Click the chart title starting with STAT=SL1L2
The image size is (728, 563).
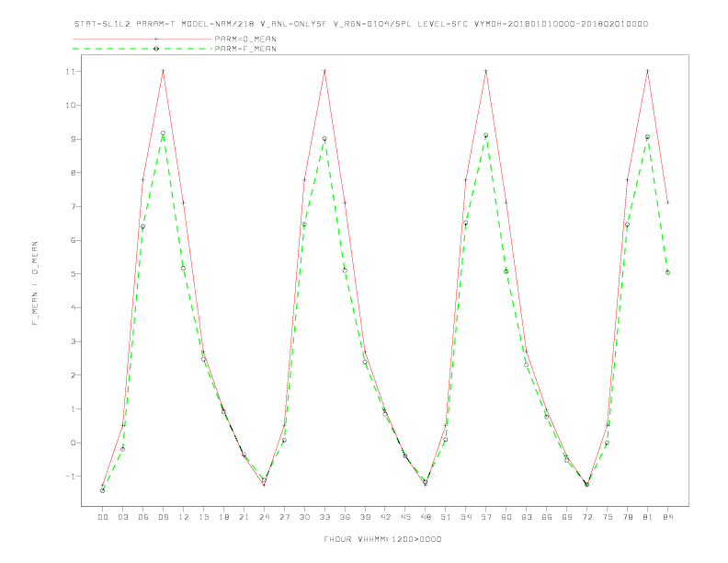click(x=361, y=24)
